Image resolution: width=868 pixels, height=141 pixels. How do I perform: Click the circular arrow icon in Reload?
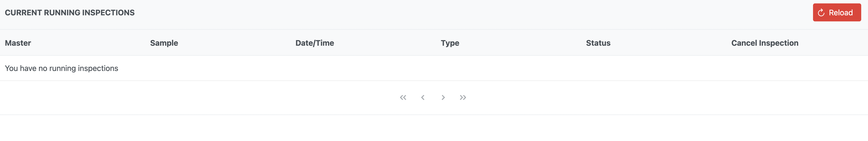[821, 13]
